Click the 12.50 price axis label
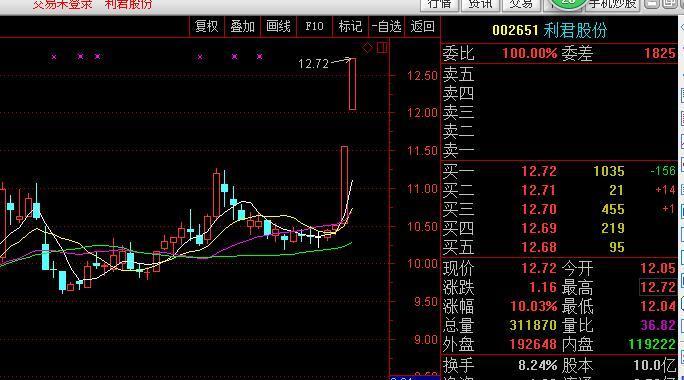The width and height of the screenshot is (684, 380). point(422,75)
